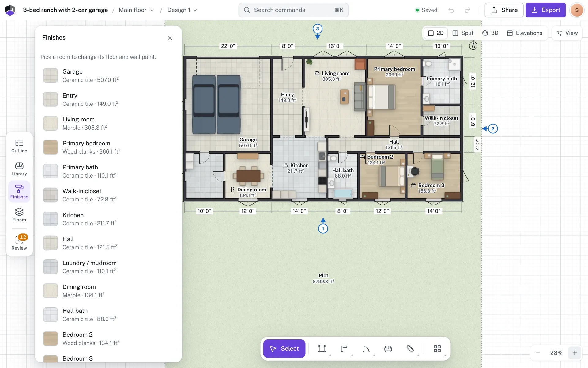Zoom in with the plus button
The width and height of the screenshot is (588, 368).
(575, 353)
